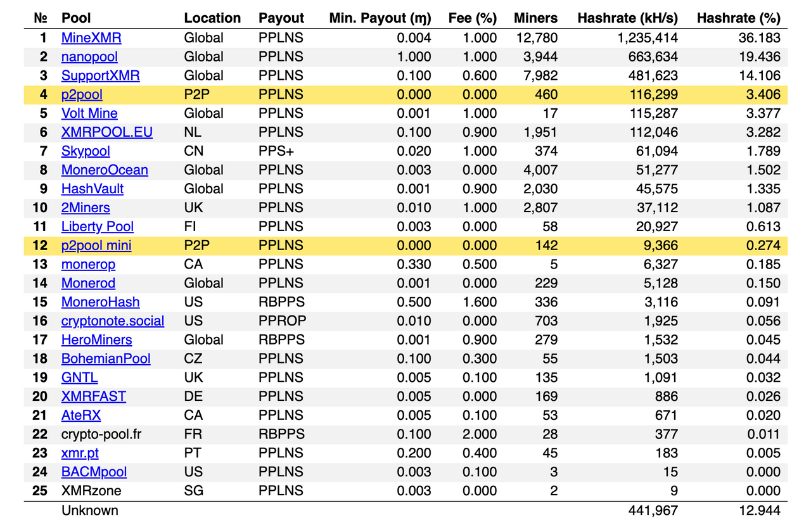This screenshot has width=811, height=532.
Task: Open the p2pool mini link
Action: 96,246
